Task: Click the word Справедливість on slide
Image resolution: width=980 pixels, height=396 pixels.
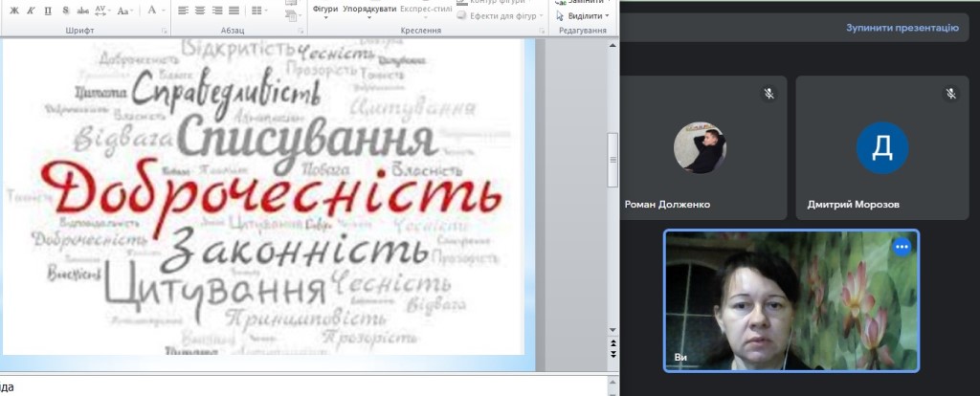Action: [226, 93]
